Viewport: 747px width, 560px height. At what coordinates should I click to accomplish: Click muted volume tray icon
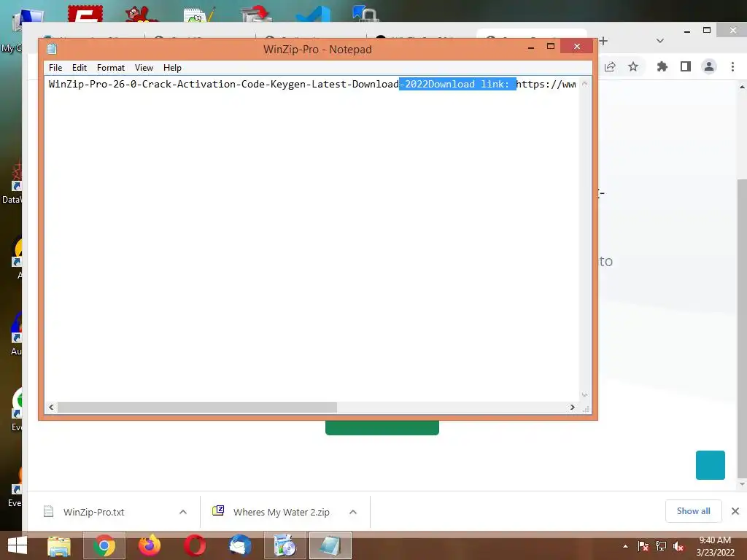coord(679,546)
